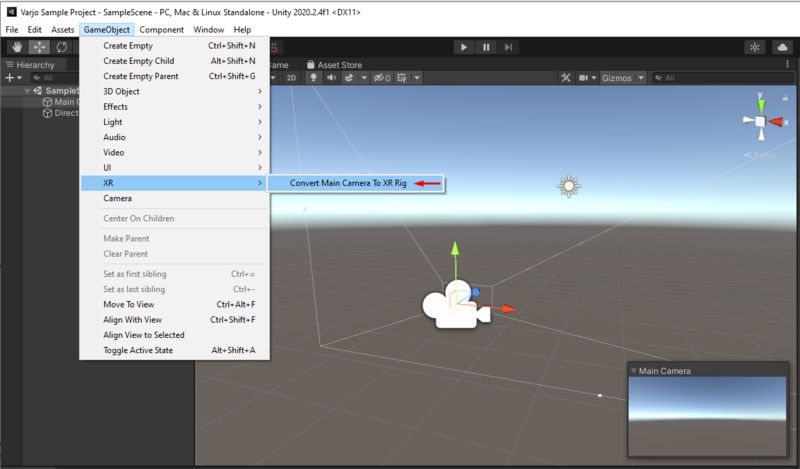Viewport: 800px width, 469px height.
Task: Collapse the Main Camera preview overlay
Action: pyautogui.click(x=634, y=371)
